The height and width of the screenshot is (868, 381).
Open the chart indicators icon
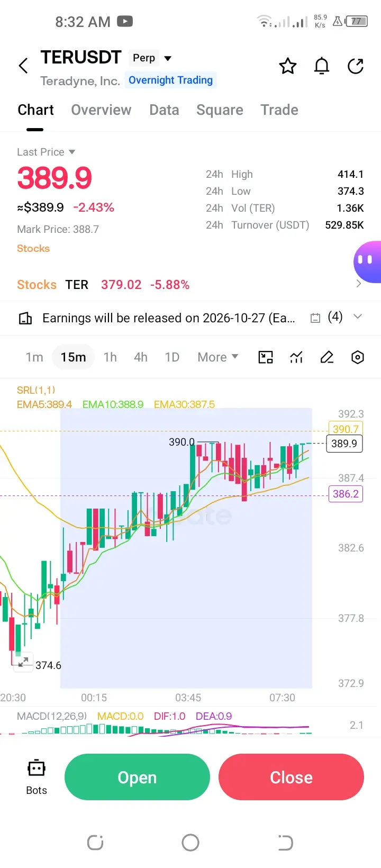coord(296,357)
